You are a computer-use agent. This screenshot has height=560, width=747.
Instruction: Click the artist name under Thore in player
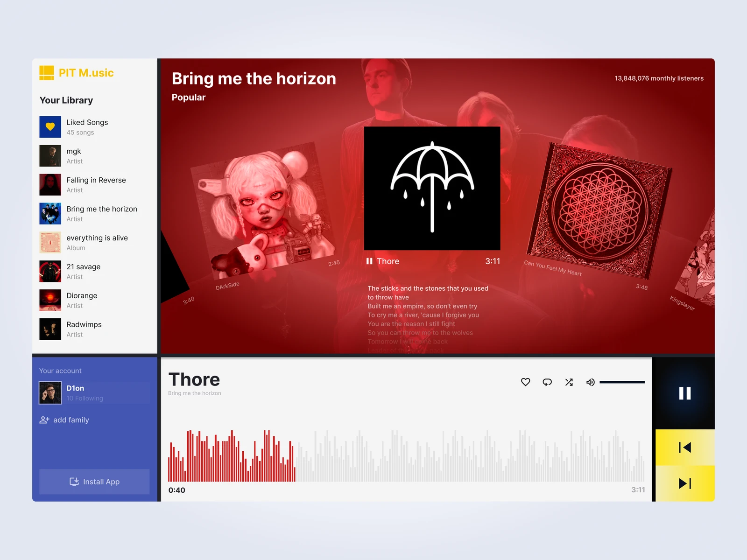195,393
